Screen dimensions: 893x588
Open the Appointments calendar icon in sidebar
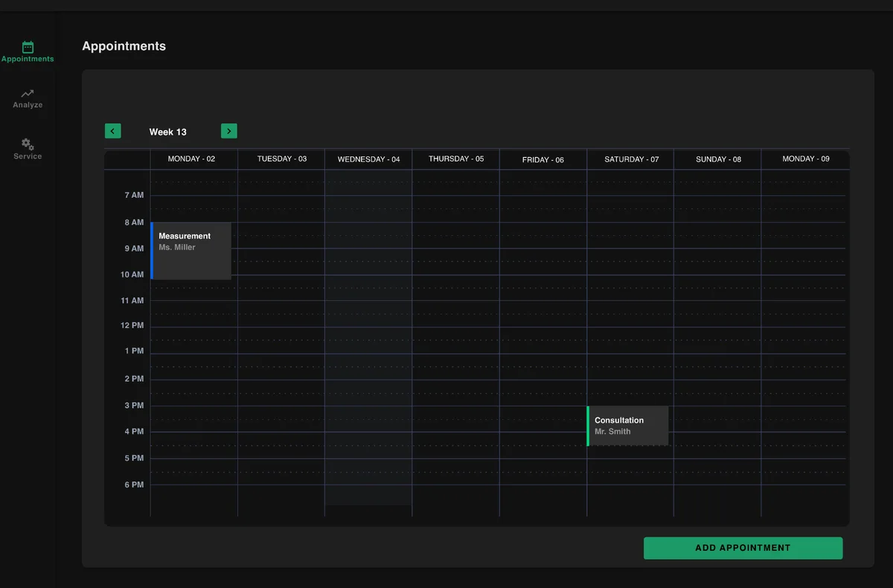click(x=28, y=47)
